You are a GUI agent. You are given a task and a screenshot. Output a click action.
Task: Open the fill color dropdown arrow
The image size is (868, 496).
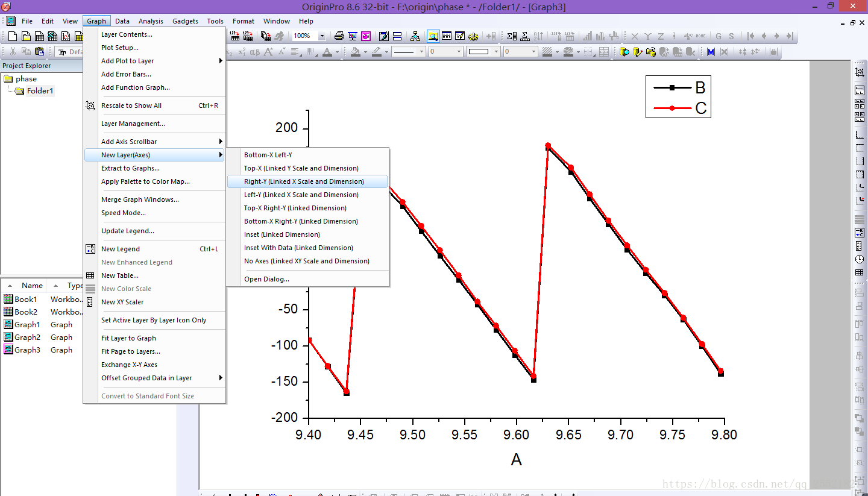click(x=365, y=52)
